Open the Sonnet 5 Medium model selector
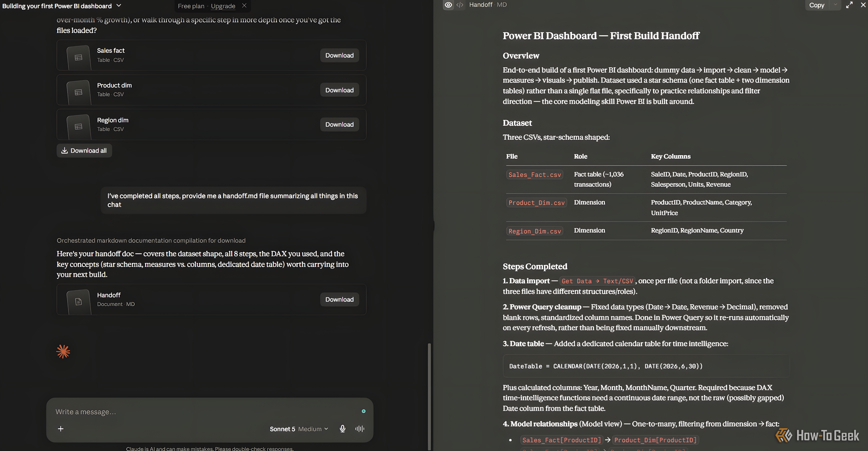 click(299, 429)
